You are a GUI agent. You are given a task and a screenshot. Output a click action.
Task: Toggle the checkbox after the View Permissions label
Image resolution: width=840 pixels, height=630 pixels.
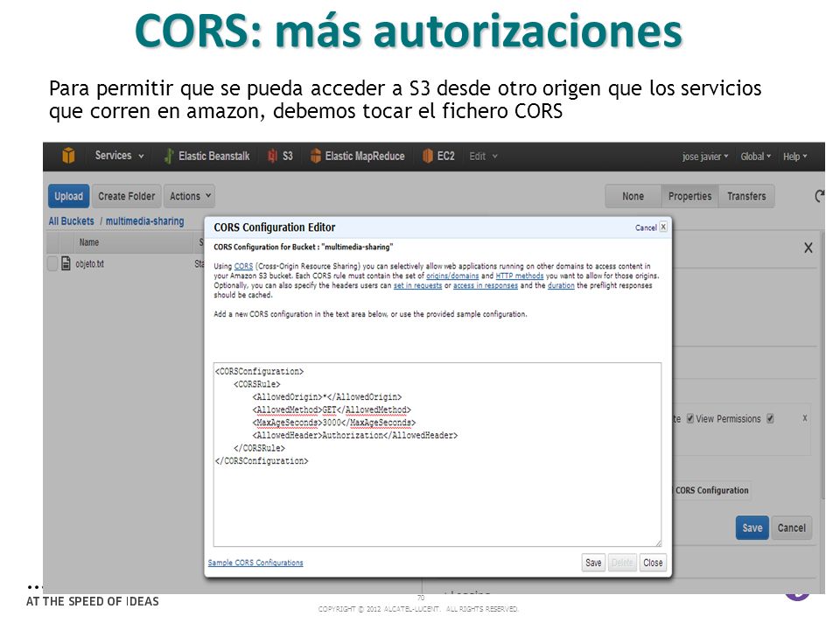point(770,418)
